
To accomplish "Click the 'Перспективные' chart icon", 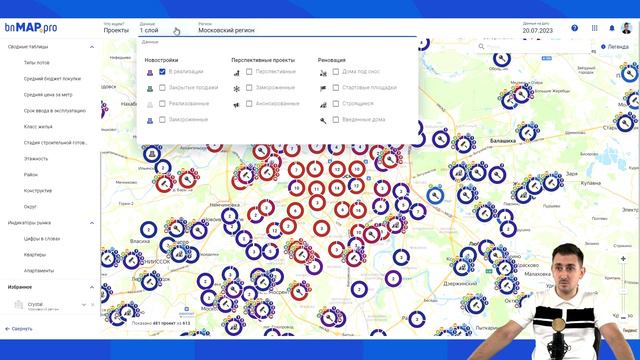I will [x=236, y=73].
